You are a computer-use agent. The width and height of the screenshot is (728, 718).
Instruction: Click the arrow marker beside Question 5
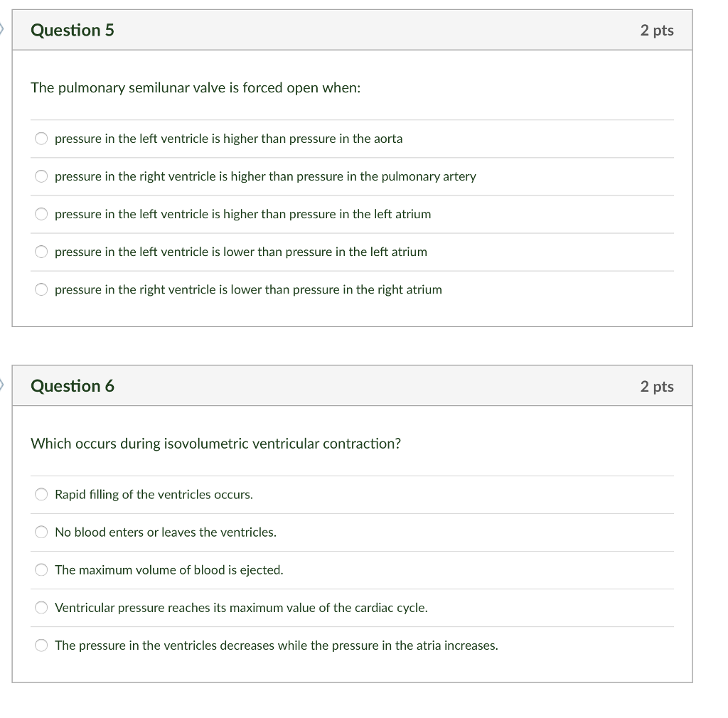(x=3, y=30)
